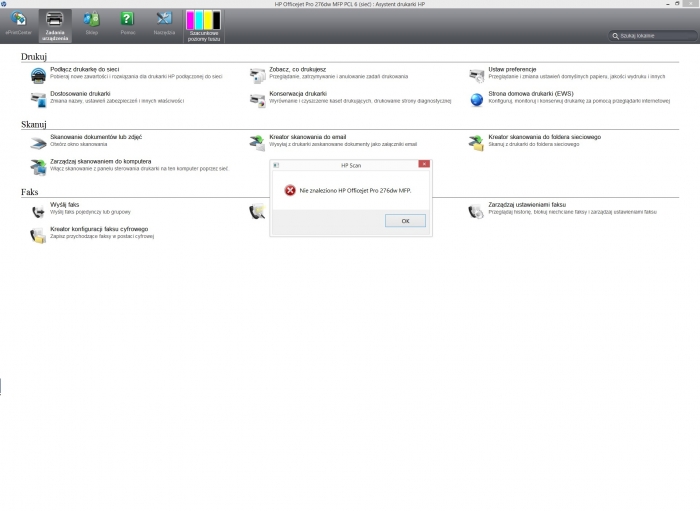Click the HP Scan dialog title bar icon
Image resolution: width=700 pixels, height=511 pixels.
click(276, 165)
